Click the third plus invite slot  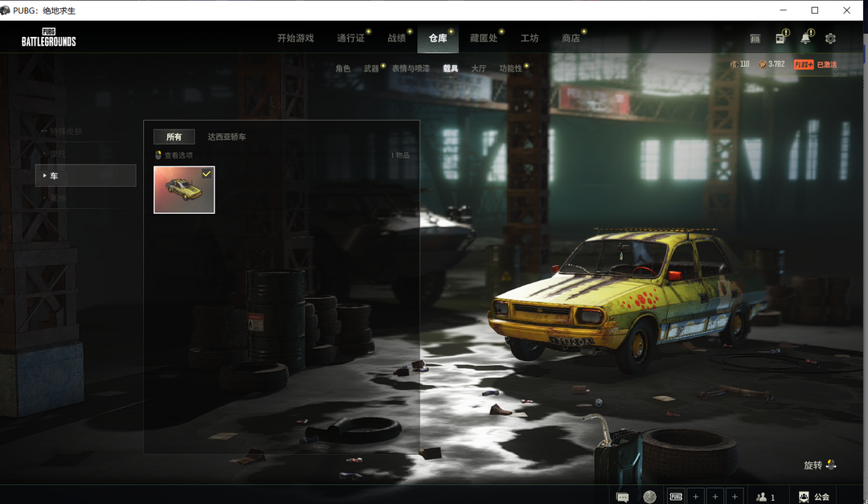(735, 497)
